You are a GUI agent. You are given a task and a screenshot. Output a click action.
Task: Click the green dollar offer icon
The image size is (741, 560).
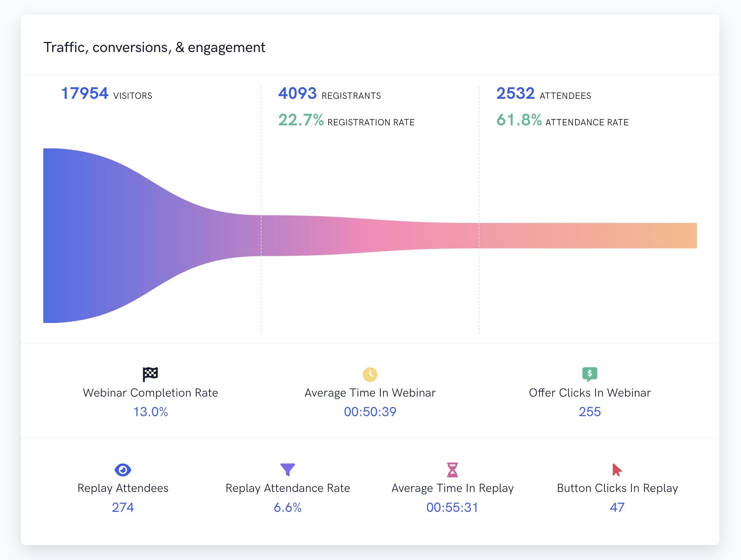click(589, 374)
